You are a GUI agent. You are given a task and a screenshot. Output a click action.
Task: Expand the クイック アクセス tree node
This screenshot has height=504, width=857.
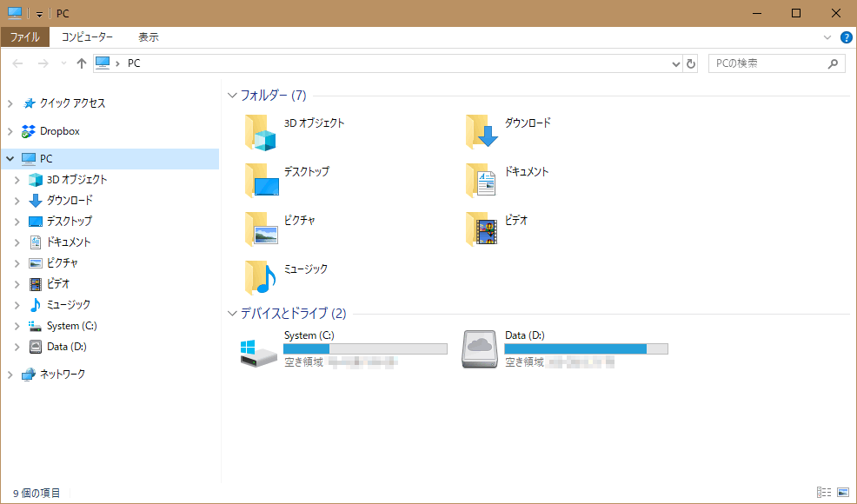click(x=10, y=103)
